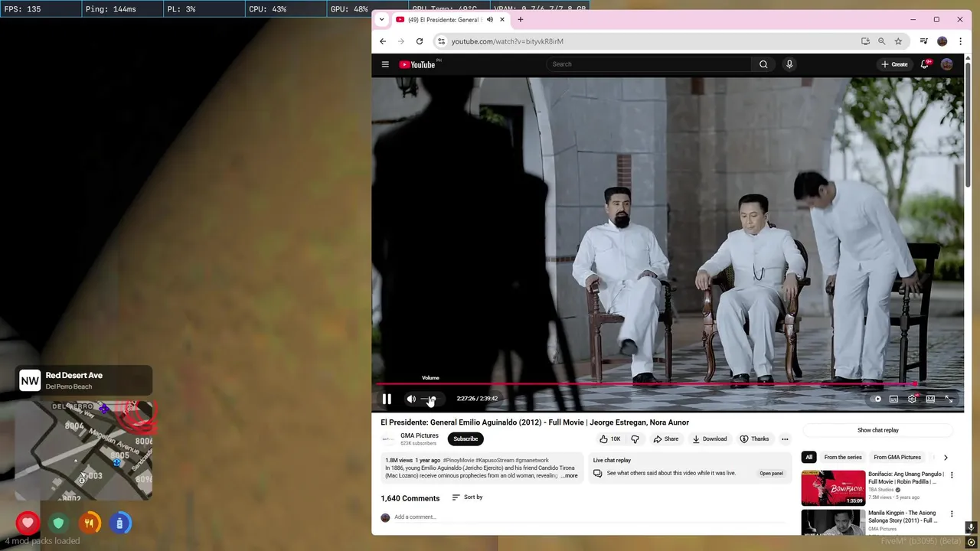This screenshot has width=980, height=551.
Task: Pause the video with the player button
Action: (387, 399)
